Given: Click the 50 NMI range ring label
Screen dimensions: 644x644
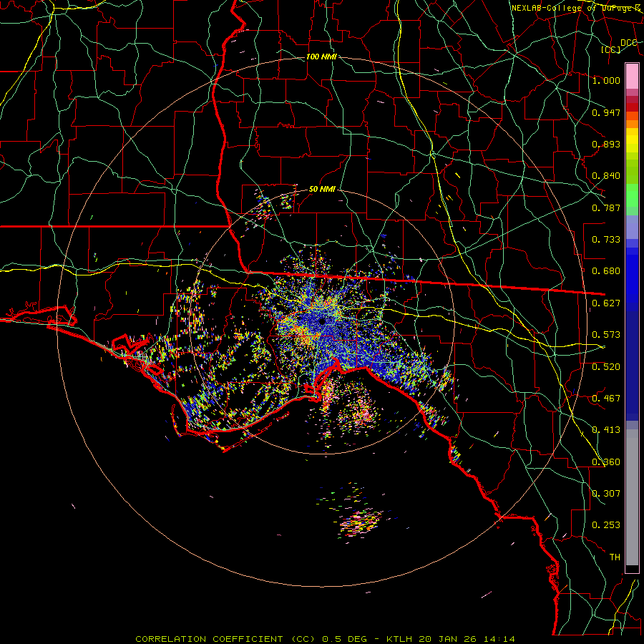Looking at the screenshot, I should coord(322,189).
